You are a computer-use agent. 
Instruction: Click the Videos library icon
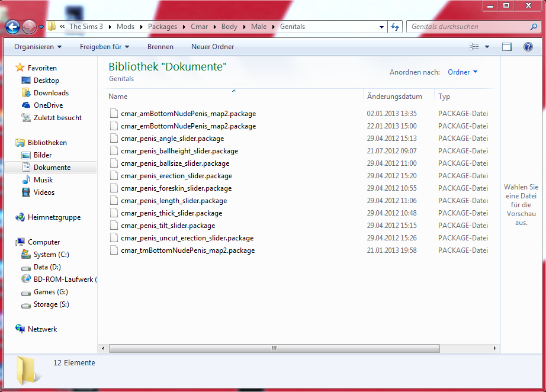26,192
